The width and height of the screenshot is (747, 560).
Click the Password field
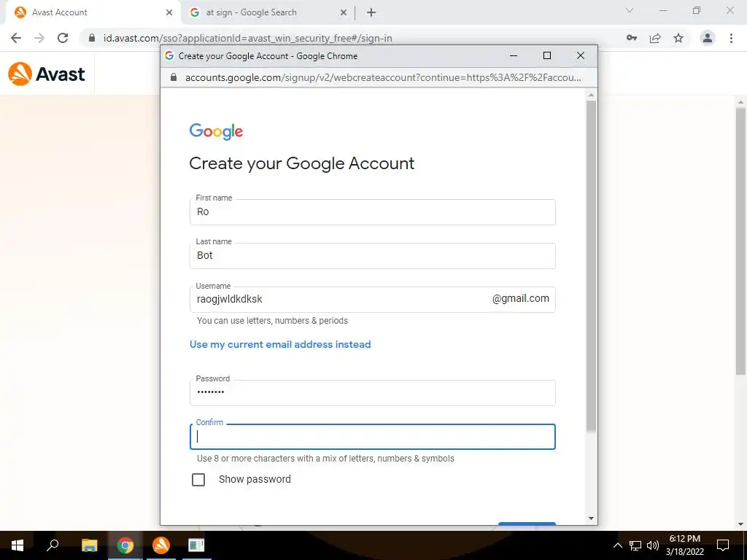point(373,393)
